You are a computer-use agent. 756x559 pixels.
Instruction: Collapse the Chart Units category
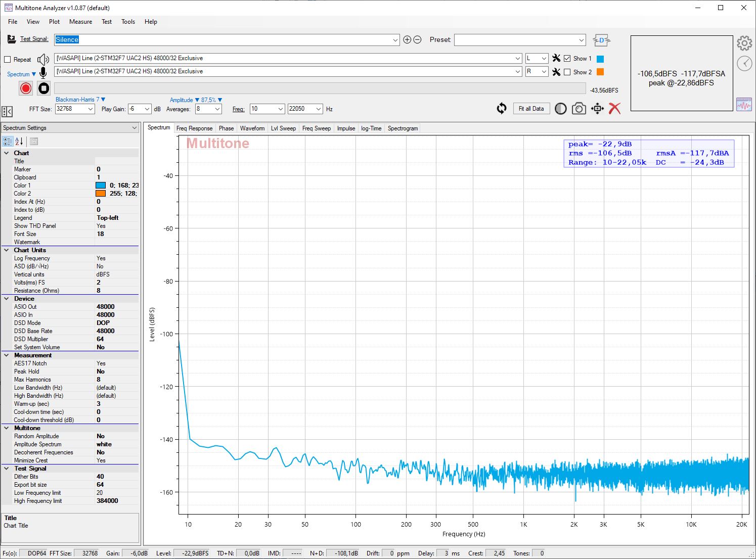point(7,250)
